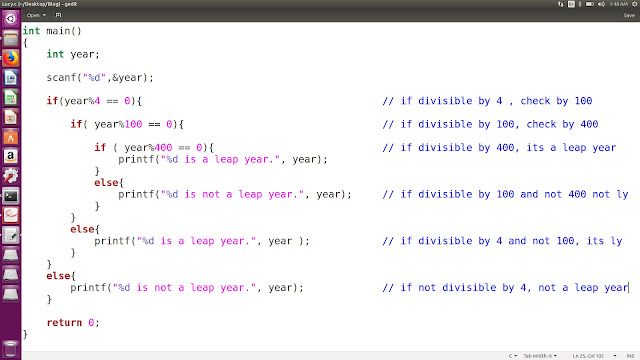
Task: Click the printf line under the year%400 check
Action: (x=223, y=159)
